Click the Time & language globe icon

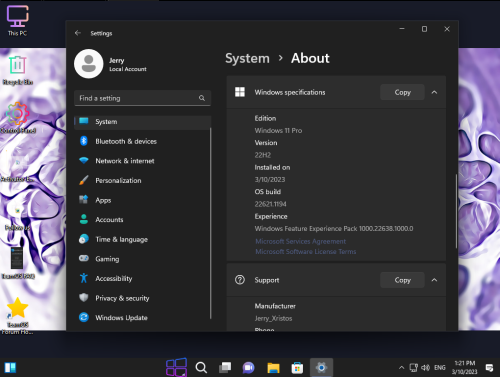84,239
